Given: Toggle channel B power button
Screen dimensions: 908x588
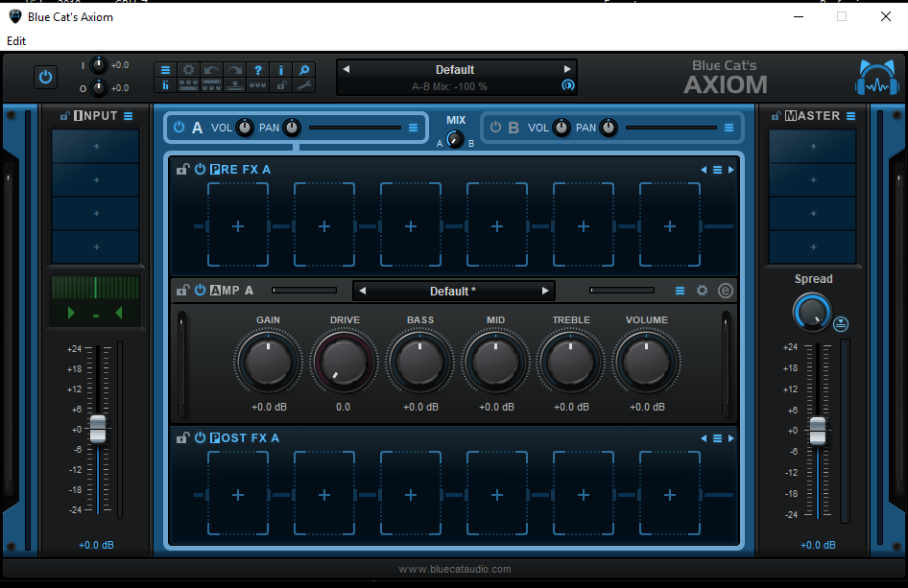Looking at the screenshot, I should click(495, 128).
